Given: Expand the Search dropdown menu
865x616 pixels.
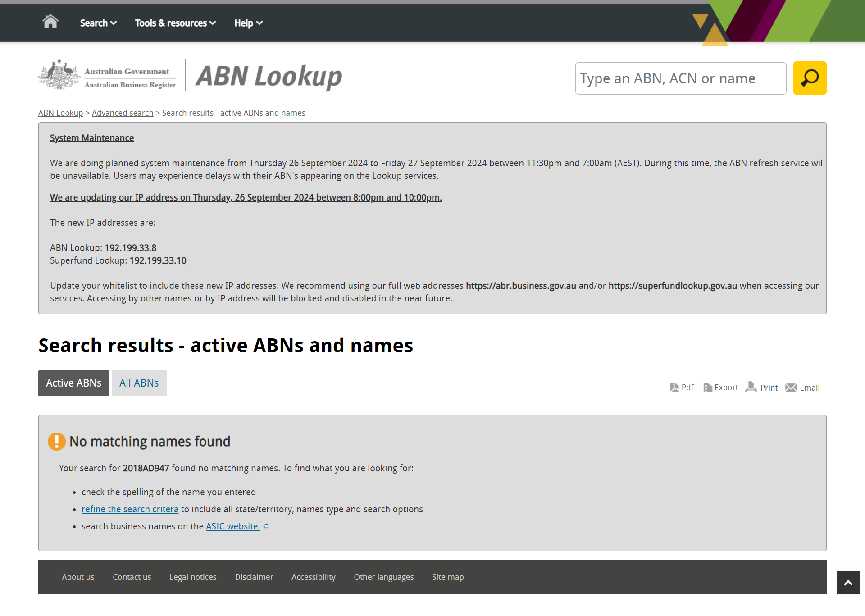Looking at the screenshot, I should coord(98,23).
